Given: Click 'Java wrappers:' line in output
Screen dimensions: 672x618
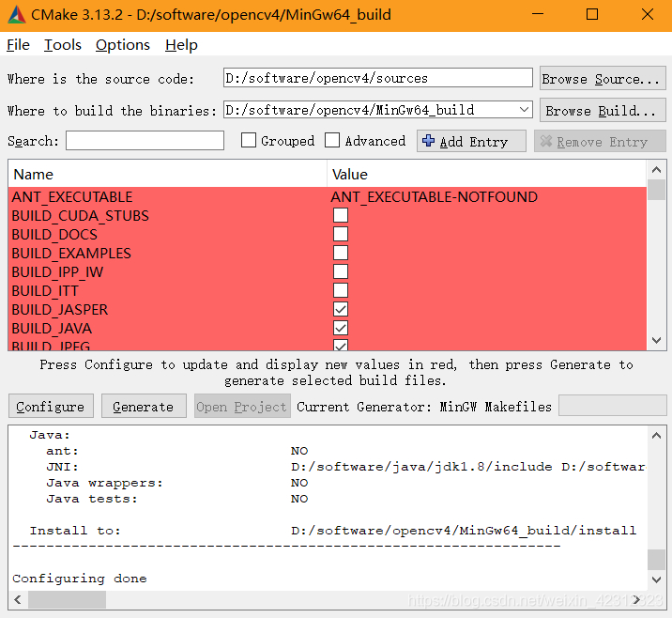Looking at the screenshot, I should coord(104,483).
